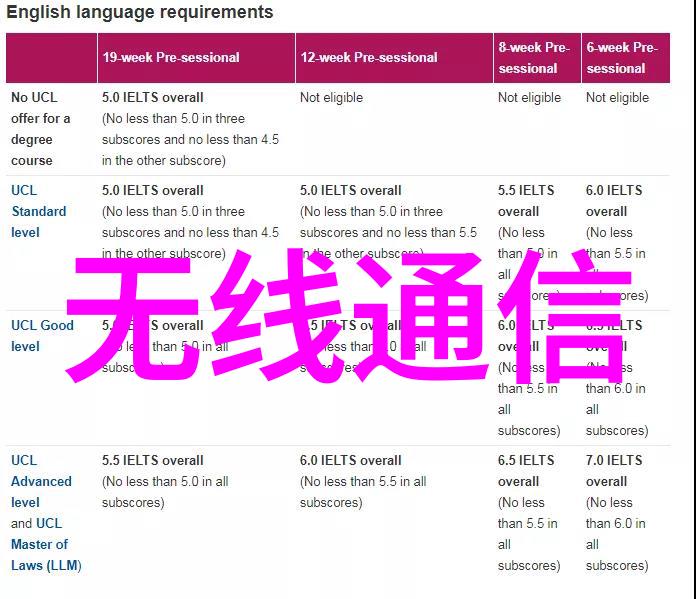Screen dimensions: 696x599
Task: Select the 19-week Pre-sessional column header
Action: tap(196, 58)
